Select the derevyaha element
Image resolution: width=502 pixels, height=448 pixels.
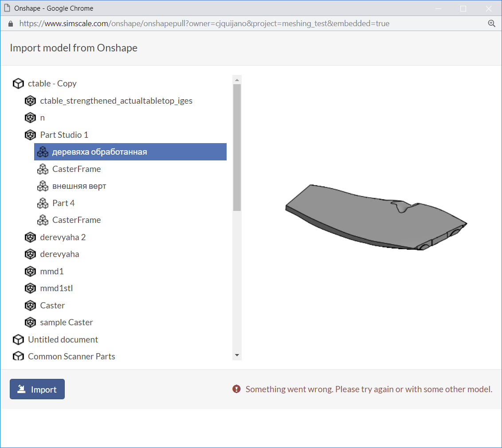pyautogui.click(x=59, y=254)
